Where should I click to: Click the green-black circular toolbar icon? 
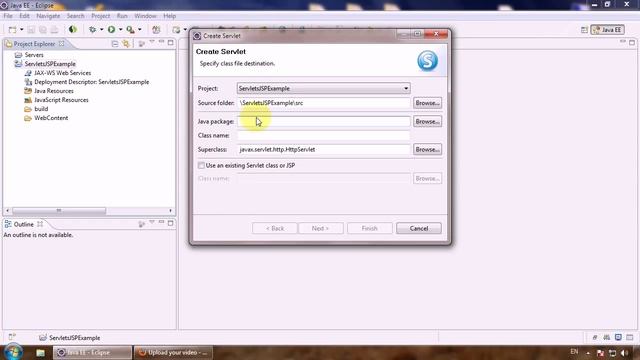point(73,29)
